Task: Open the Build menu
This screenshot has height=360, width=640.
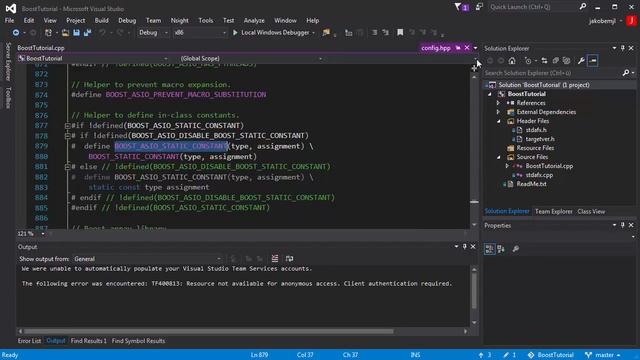Action: [102, 20]
